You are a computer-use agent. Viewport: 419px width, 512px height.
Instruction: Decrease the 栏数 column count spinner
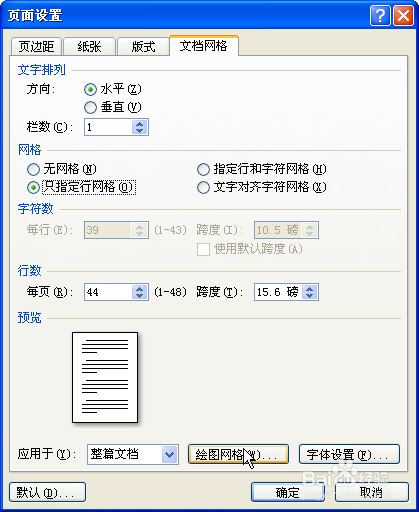coord(139,131)
